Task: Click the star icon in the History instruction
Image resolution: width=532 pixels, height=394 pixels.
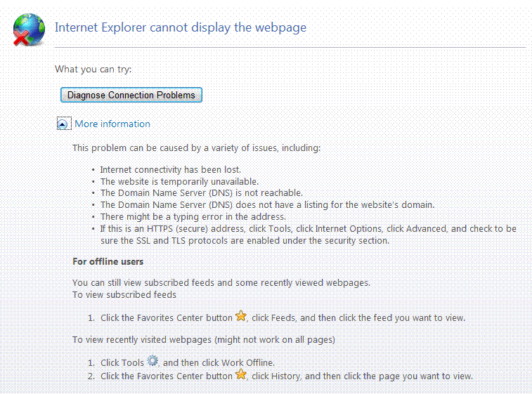Action: click(x=241, y=375)
